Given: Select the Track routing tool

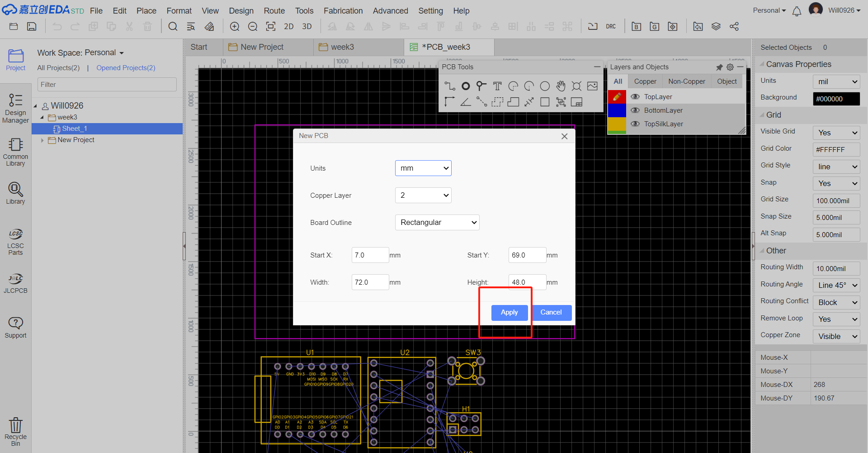Looking at the screenshot, I should (449, 86).
